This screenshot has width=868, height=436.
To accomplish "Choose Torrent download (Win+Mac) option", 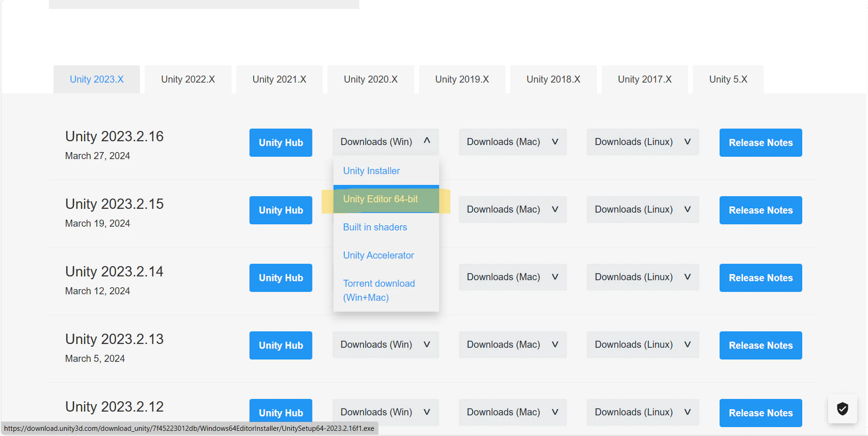I will point(386,291).
